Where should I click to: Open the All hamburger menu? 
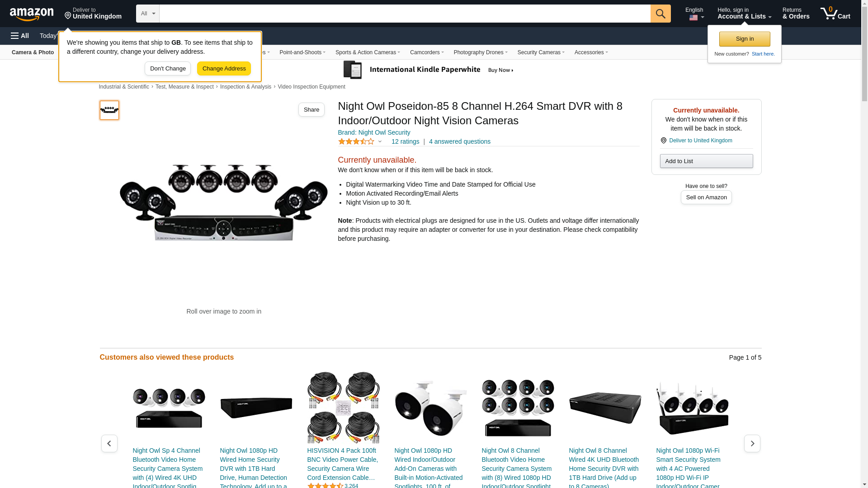[x=20, y=36]
